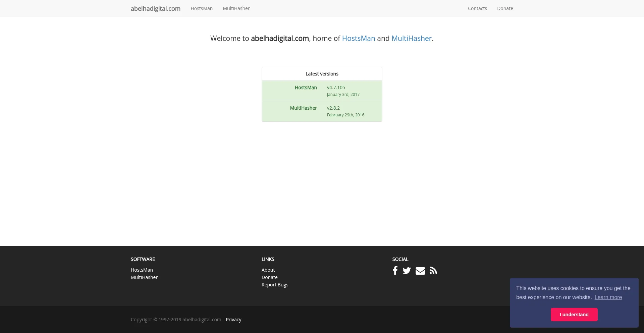The image size is (644, 333).
Task: Click the LINKS footer heading
Action: tap(268, 259)
